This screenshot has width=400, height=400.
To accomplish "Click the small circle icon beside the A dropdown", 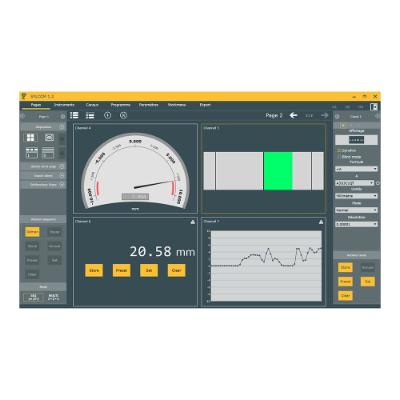I will click(x=378, y=183).
